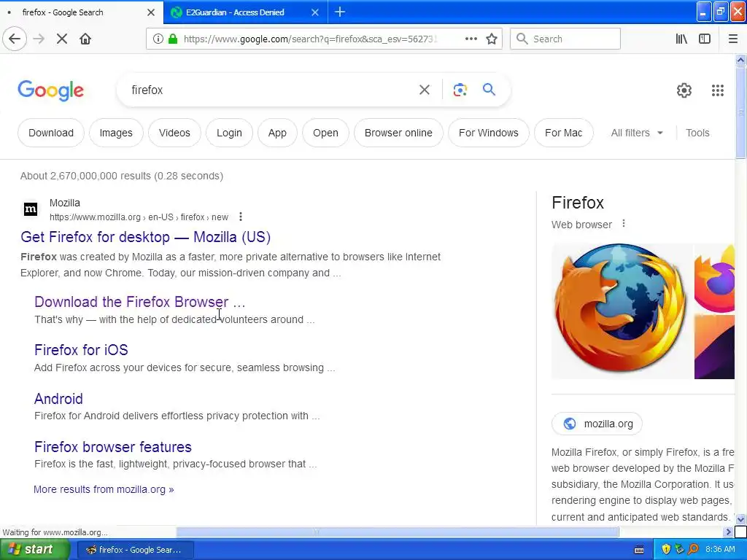The height and width of the screenshot is (560, 747).
Task: Click the horizontal scrollbar thumb
Action: (x=398, y=532)
